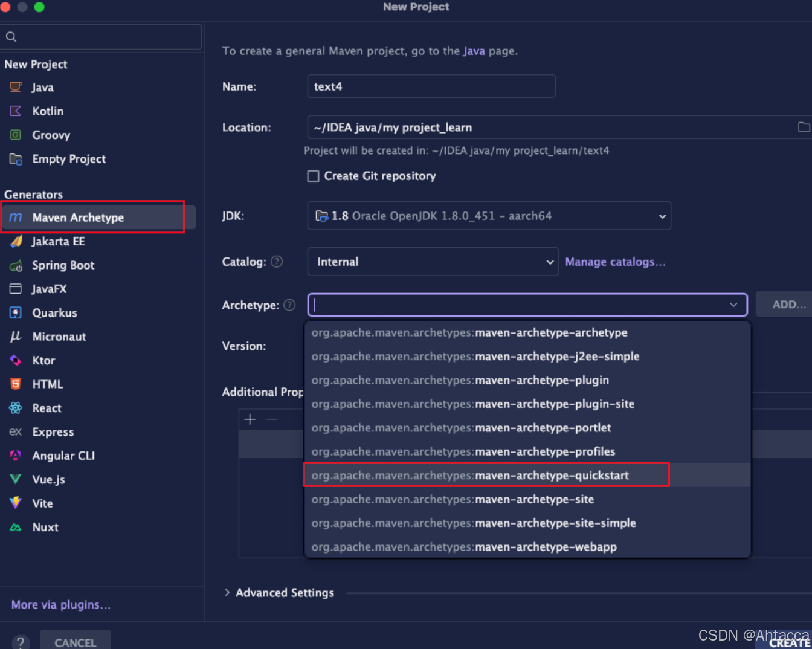Click the browse folder icon in Location
The image size is (812, 649).
coord(804,127)
